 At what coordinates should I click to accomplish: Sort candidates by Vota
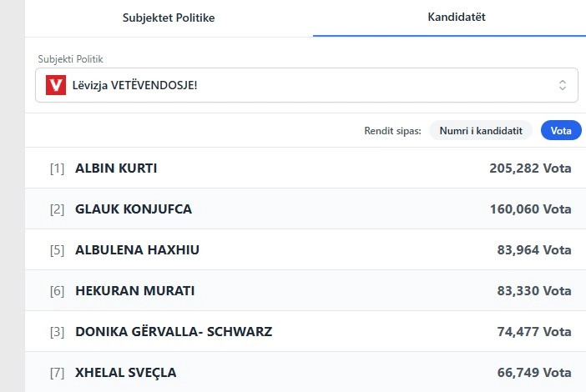(x=561, y=131)
